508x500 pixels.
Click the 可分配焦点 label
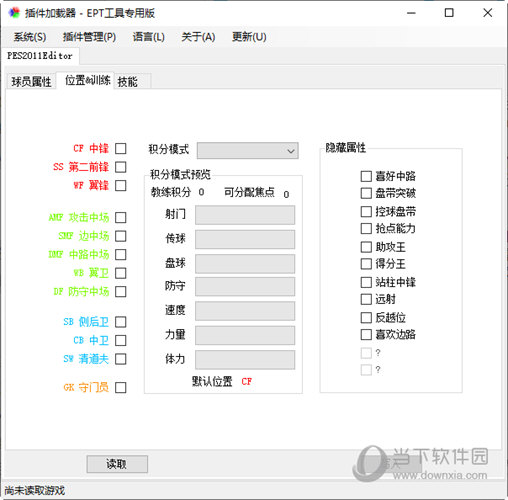pyautogui.click(x=249, y=192)
